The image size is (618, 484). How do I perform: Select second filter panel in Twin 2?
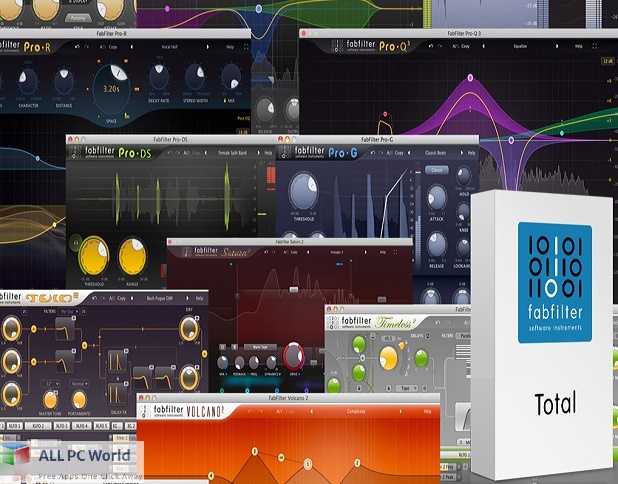65,361
